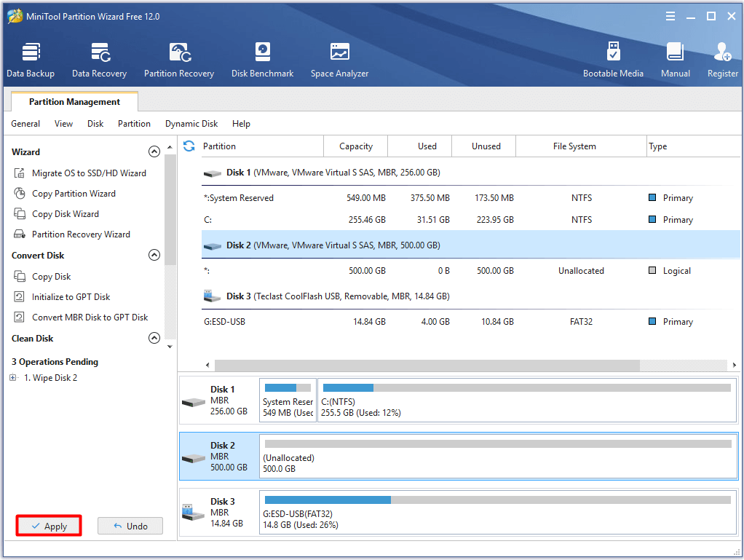The height and width of the screenshot is (560, 744).
Task: Click the refresh icon beside Partition header
Action: [x=189, y=146]
